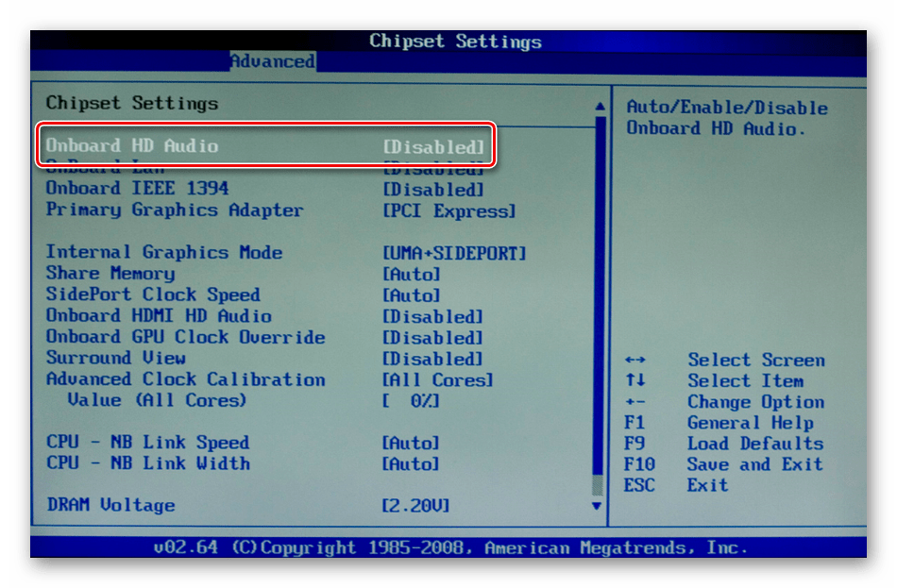Select the Primary Graphics Adapter setting
The image size is (897, 588).
point(175,210)
